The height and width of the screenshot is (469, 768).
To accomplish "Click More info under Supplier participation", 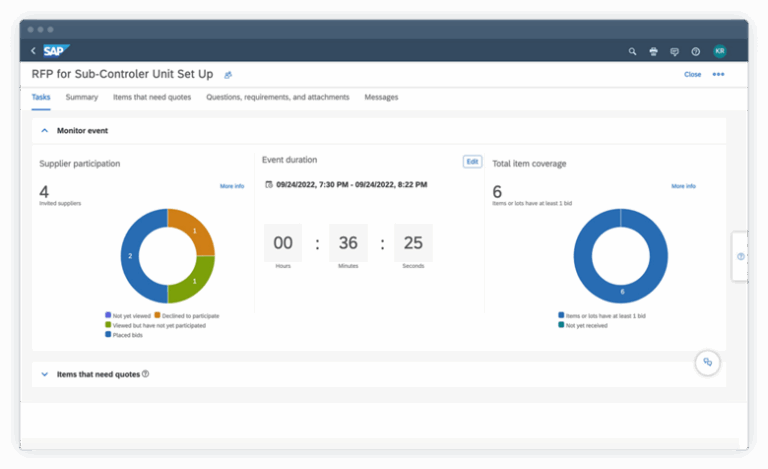I will (x=231, y=186).
